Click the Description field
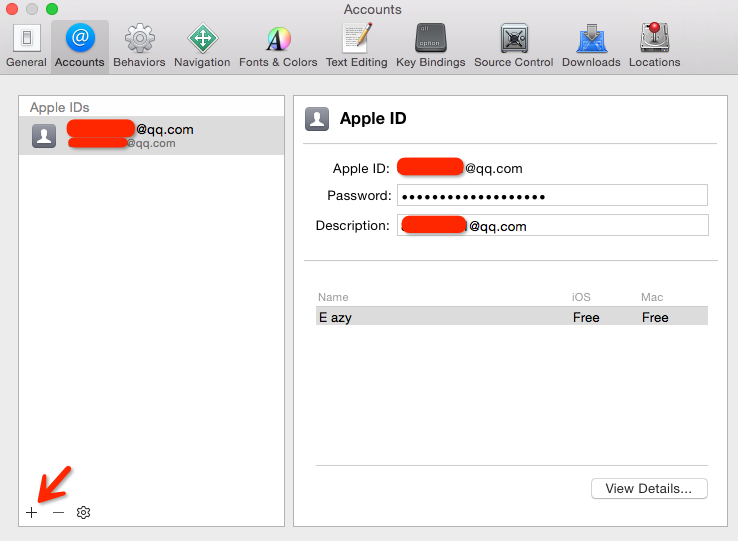This screenshot has height=541, width=738. [553, 226]
